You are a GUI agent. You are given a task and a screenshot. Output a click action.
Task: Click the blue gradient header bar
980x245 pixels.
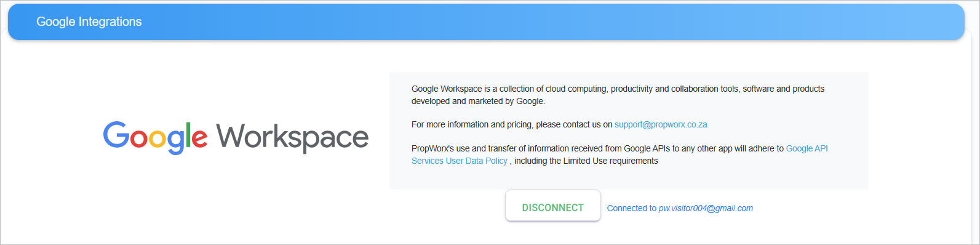486,22
